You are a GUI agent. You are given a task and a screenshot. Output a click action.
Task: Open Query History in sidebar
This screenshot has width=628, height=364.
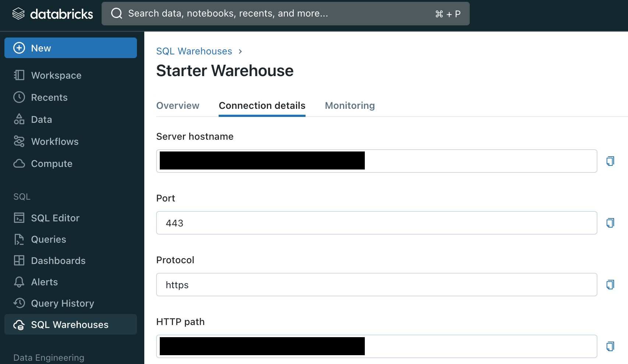(x=71, y=303)
